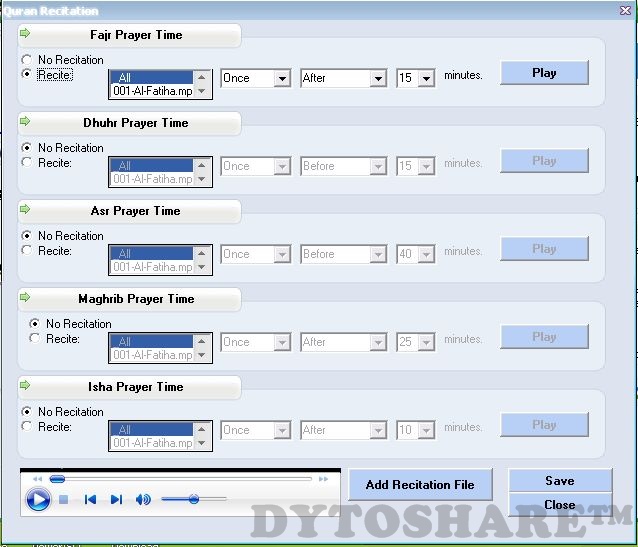
Task: Open Maghrib After timing dropdown
Action: click(343, 341)
